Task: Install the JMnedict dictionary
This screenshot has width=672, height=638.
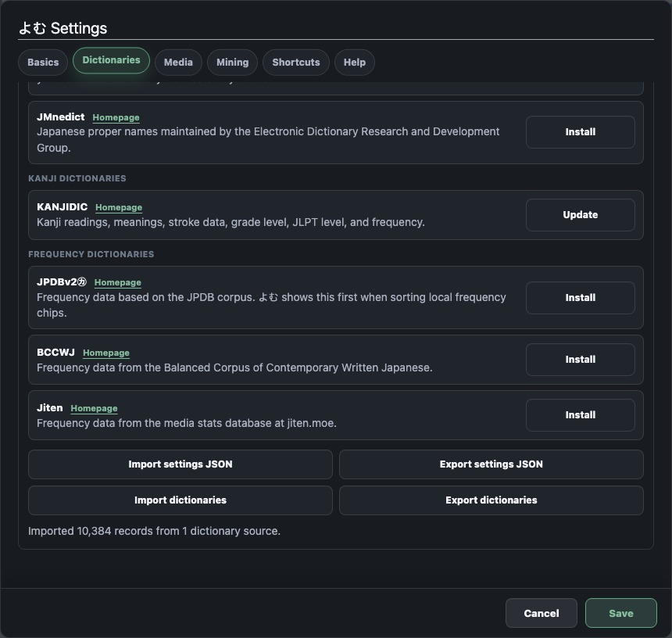Action: point(581,132)
